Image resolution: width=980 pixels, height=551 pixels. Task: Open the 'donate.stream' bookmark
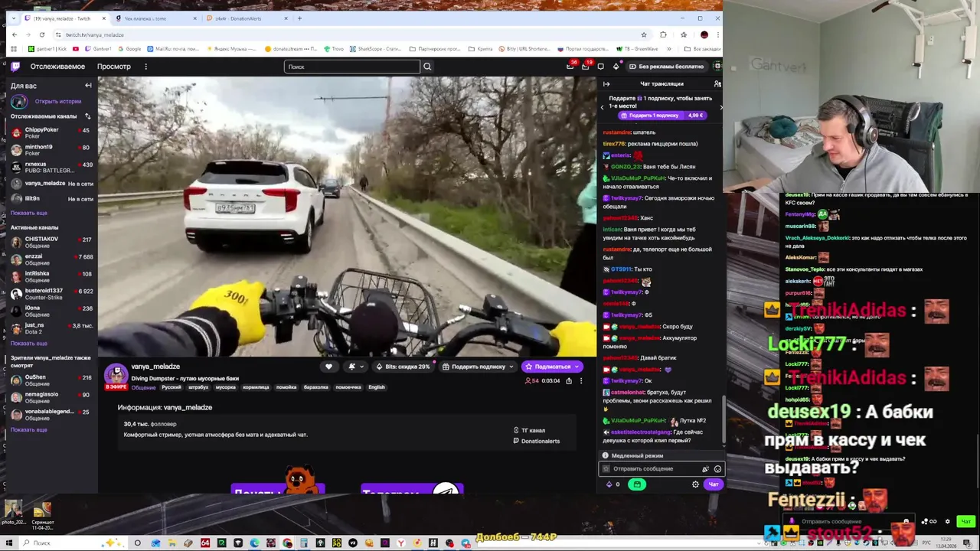[289, 49]
